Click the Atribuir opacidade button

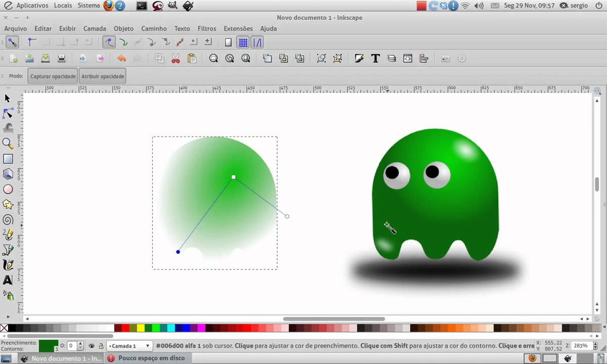[103, 76]
